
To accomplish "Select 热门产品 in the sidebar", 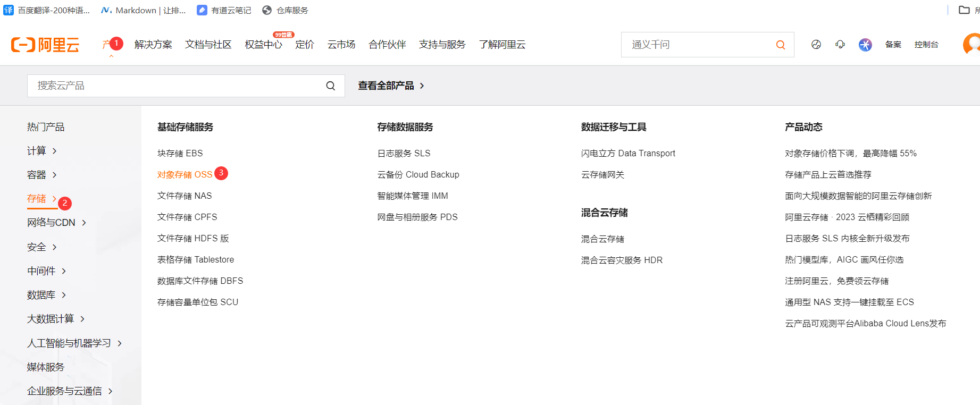I will 46,127.
